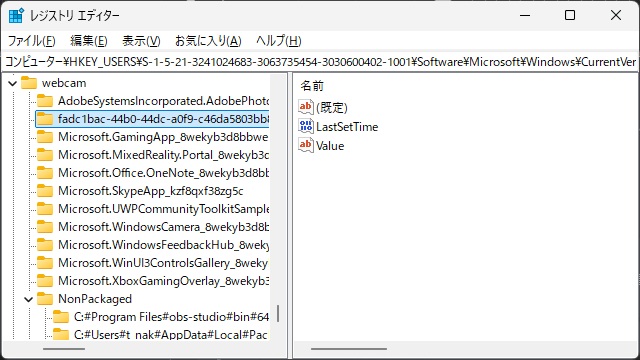Open the お気に入り(A) menu
Screen dimensions: 640x360
coord(208,41)
